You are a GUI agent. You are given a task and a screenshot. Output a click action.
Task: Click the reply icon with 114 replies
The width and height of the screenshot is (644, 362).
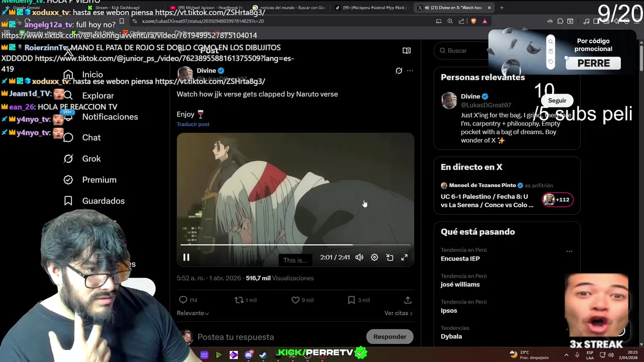pyautogui.click(x=183, y=300)
